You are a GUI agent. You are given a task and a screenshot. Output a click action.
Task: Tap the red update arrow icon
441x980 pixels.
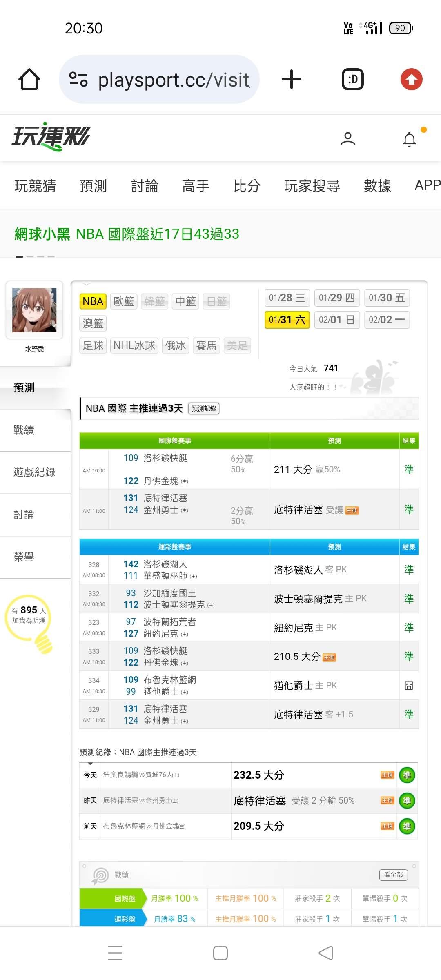click(x=411, y=79)
